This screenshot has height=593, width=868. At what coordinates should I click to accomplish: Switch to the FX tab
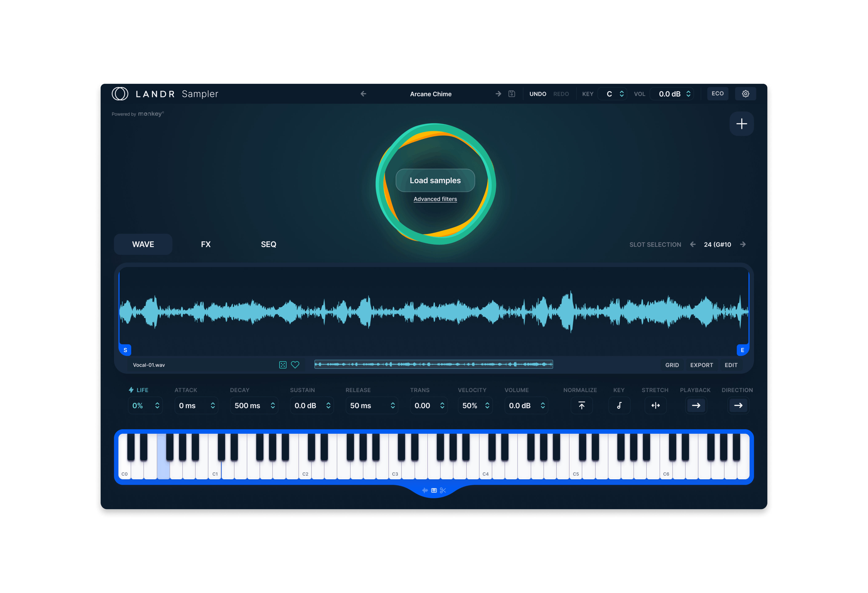pos(206,244)
